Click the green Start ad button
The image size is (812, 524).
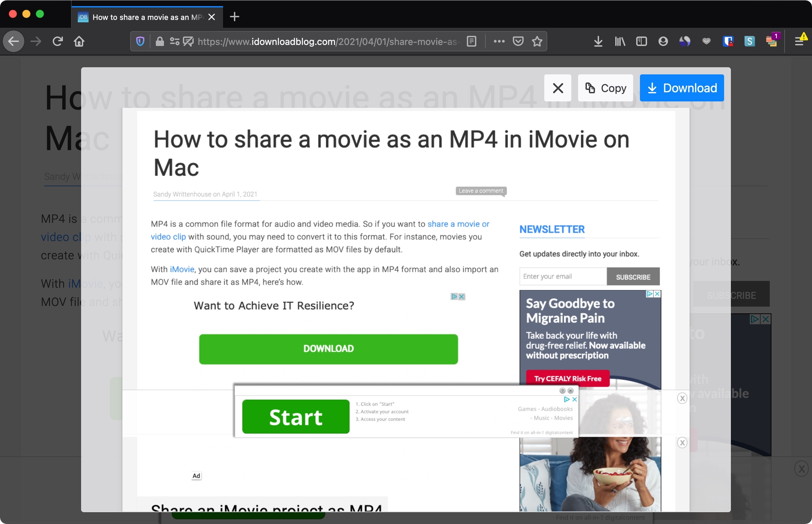(x=296, y=417)
